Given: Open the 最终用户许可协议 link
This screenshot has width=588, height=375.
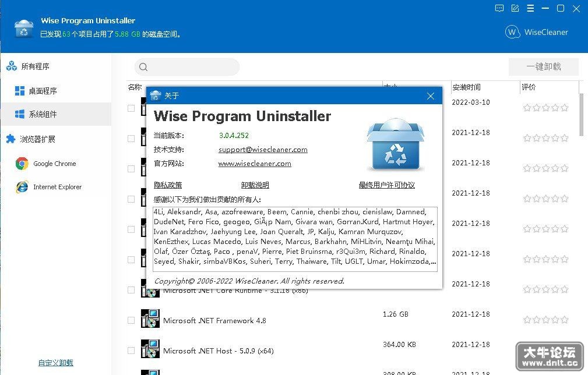Looking at the screenshot, I should pos(386,185).
